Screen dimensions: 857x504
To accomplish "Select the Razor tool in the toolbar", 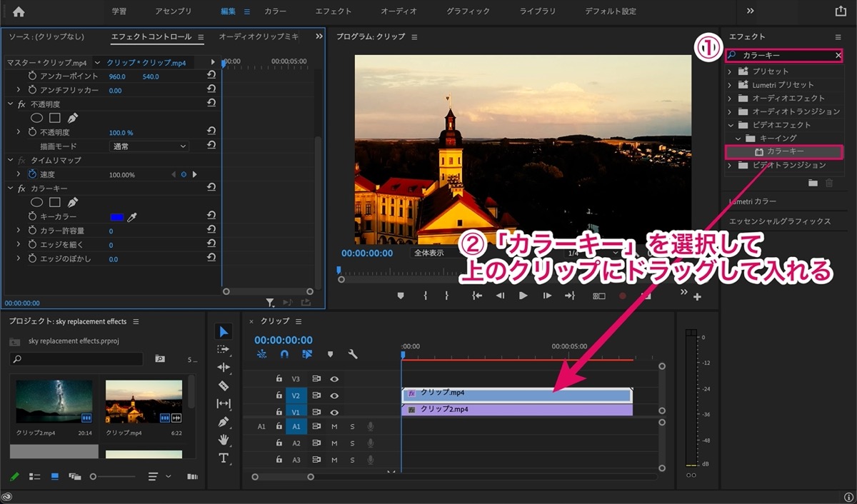I will coord(224,385).
